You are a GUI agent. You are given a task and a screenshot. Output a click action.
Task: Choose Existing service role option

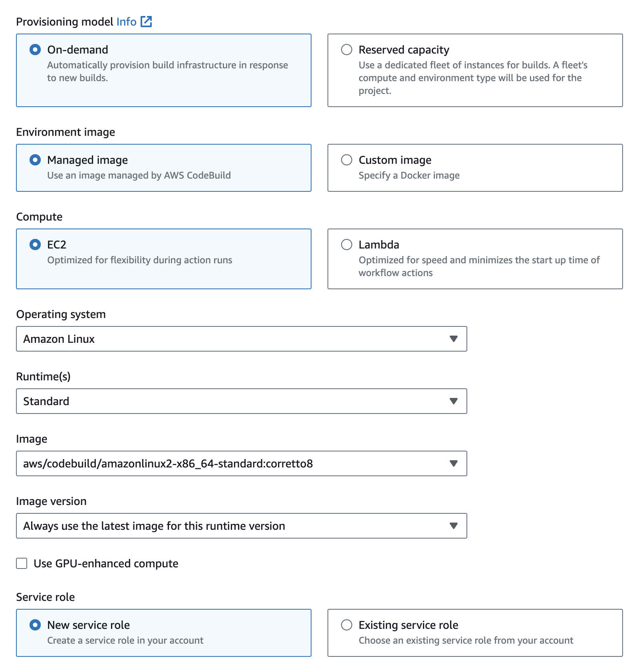click(x=347, y=625)
